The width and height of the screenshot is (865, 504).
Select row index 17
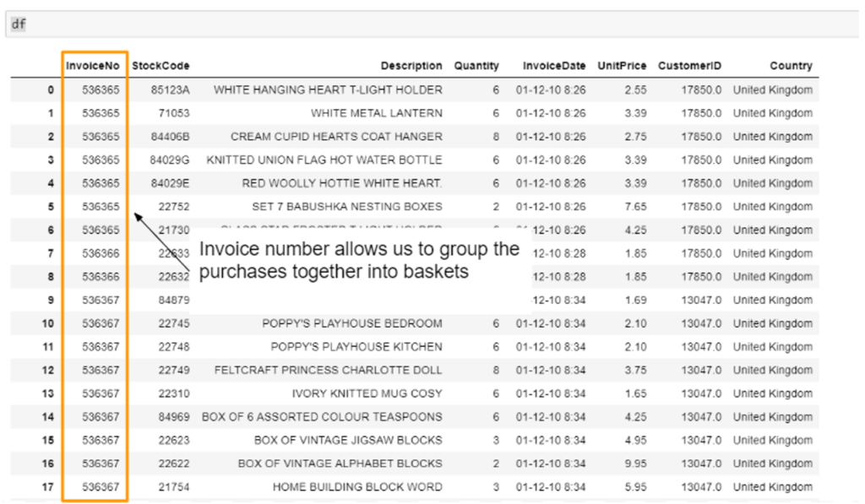47,487
